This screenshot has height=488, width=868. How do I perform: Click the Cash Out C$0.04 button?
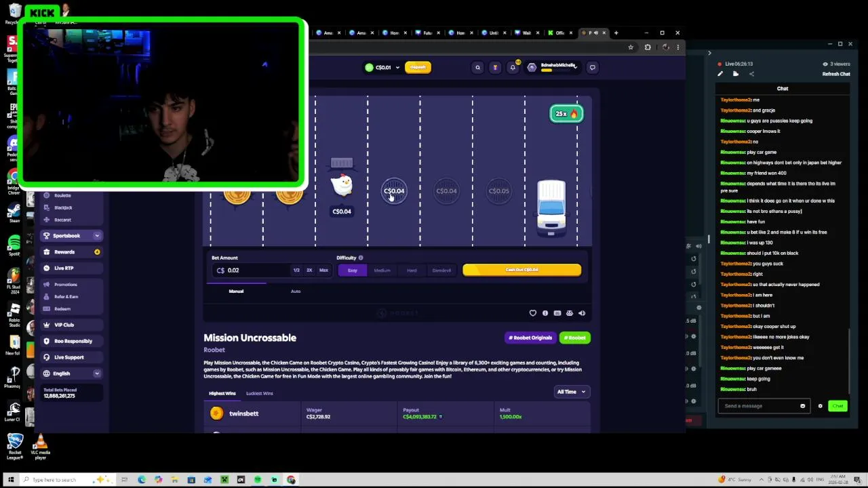[x=521, y=270]
